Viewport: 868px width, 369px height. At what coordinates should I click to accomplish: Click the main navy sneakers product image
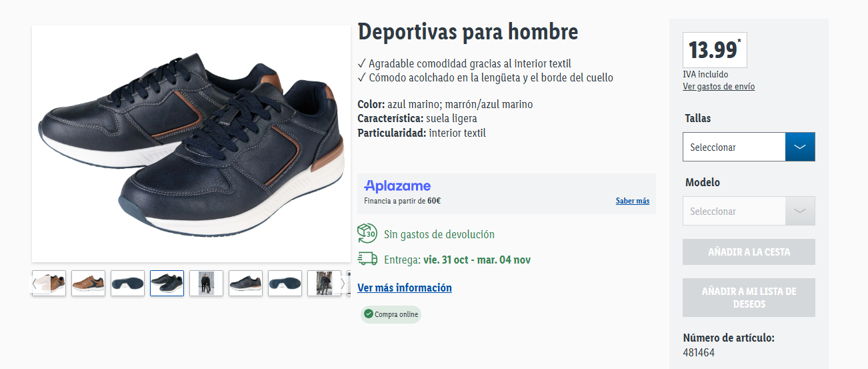coord(191,143)
